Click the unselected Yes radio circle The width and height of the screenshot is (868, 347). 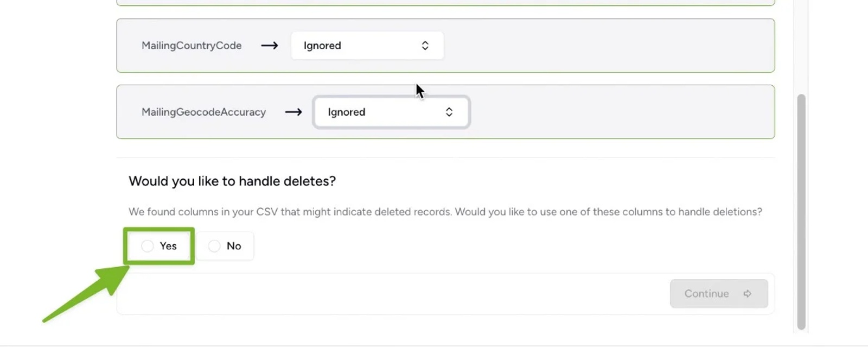(x=146, y=245)
